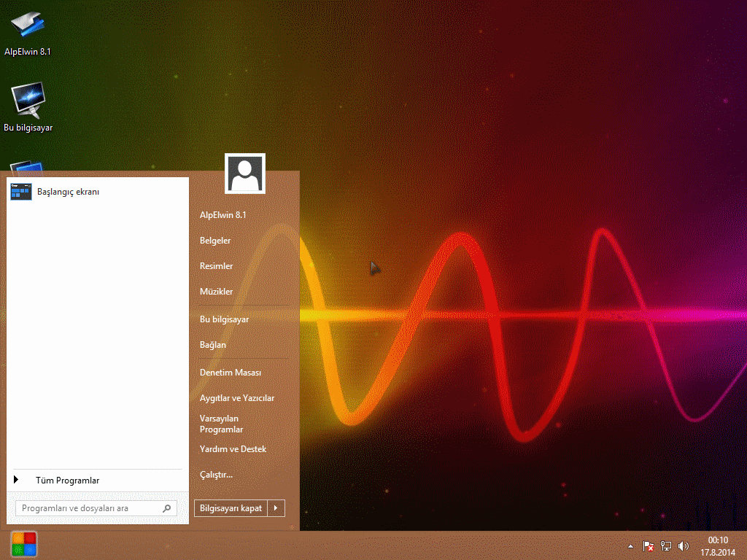
Task: Open Denetim Masası
Action: [231, 373]
